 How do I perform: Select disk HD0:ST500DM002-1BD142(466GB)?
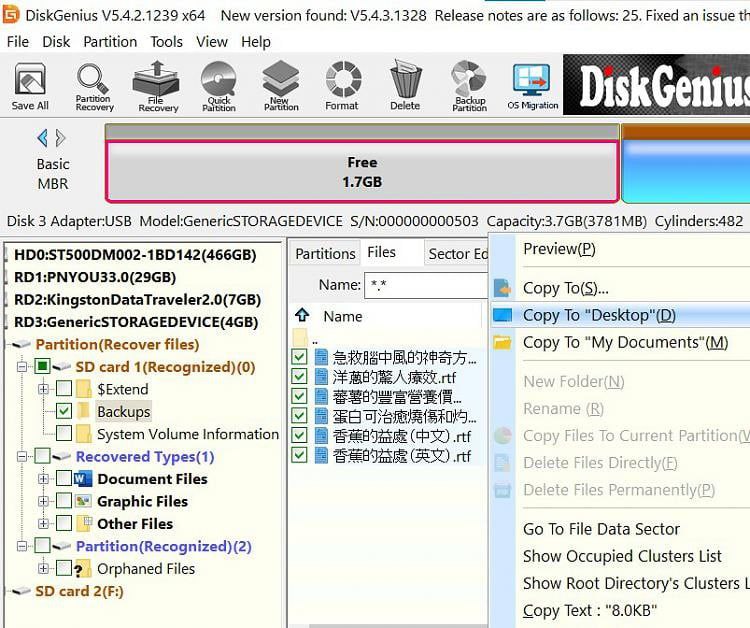[x=135, y=254]
